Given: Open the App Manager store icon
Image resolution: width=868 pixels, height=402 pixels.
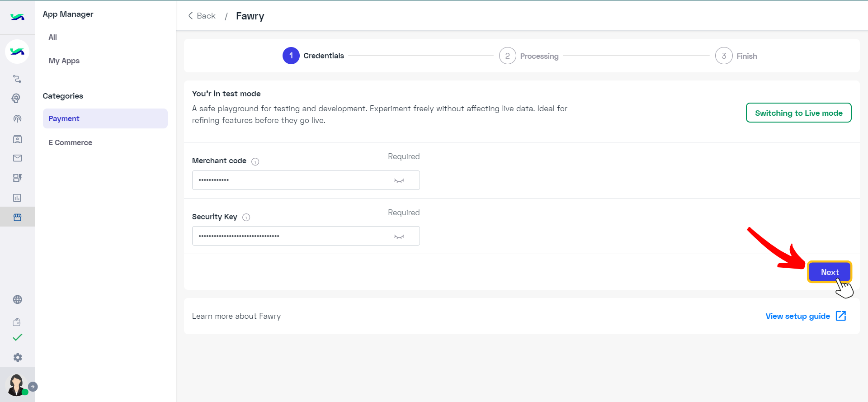Looking at the screenshot, I should 17,218.
